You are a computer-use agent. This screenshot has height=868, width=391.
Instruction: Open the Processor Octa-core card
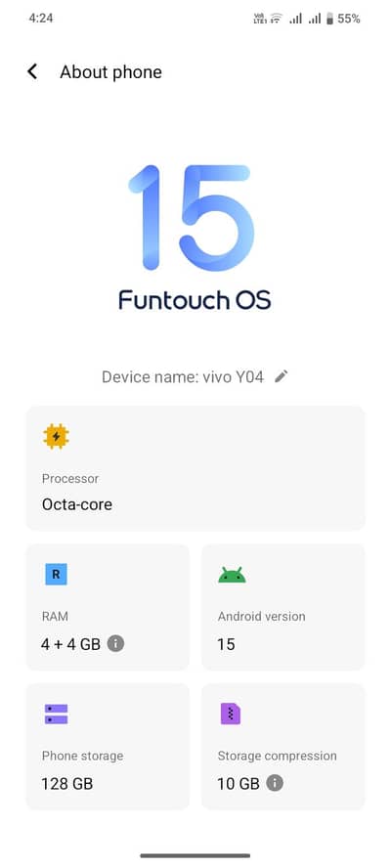pyautogui.click(x=195, y=468)
